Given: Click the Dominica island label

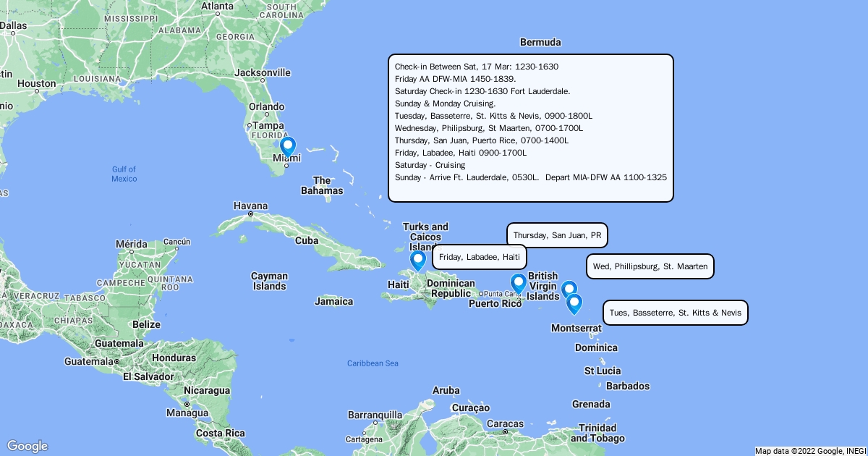Looking at the screenshot, I should pyautogui.click(x=596, y=347).
